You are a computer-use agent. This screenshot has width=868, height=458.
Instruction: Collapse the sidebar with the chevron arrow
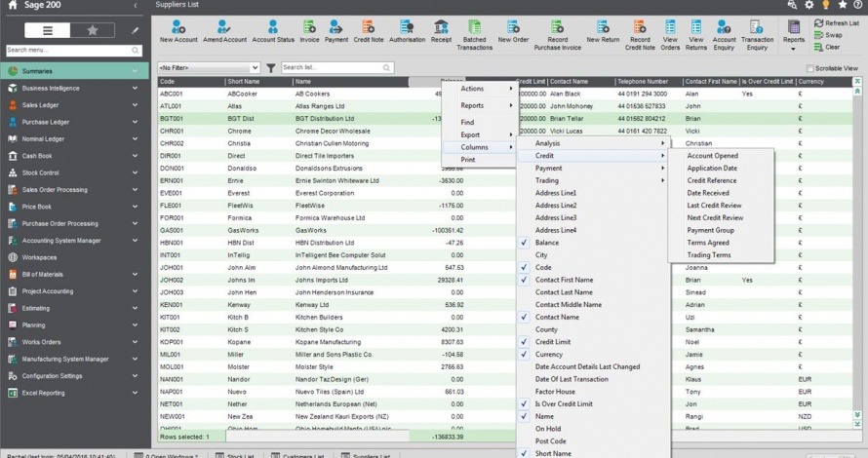point(135,5)
